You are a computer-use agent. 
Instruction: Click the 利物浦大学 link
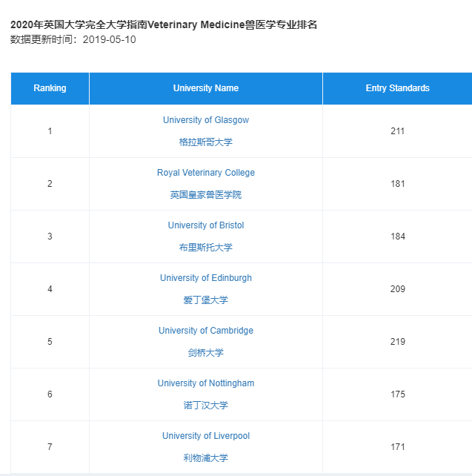pyautogui.click(x=205, y=458)
